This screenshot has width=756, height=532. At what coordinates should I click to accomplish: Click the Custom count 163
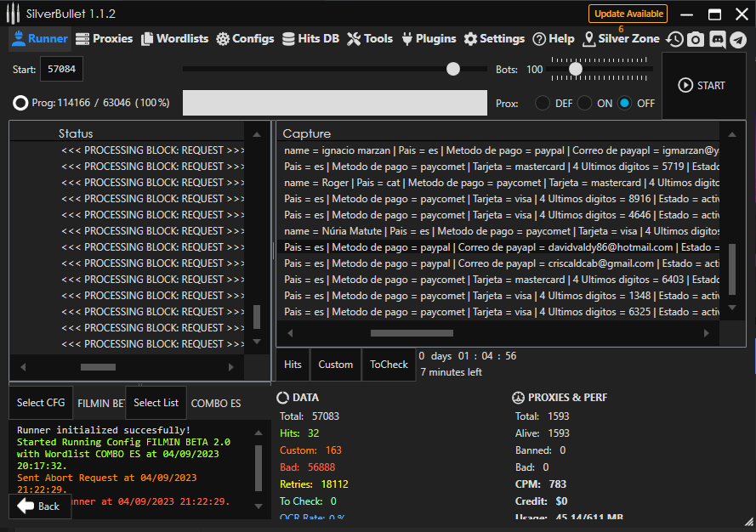click(333, 450)
